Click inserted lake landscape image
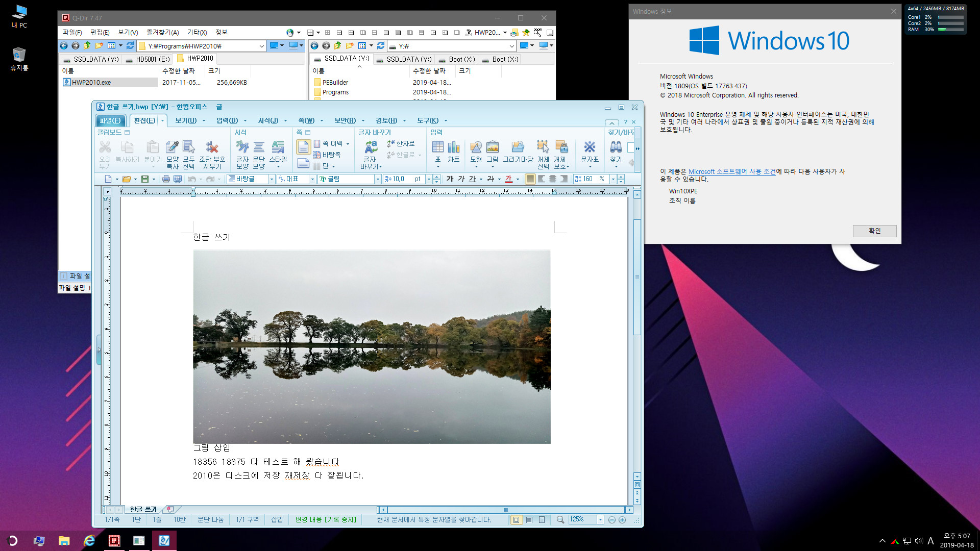 (372, 347)
